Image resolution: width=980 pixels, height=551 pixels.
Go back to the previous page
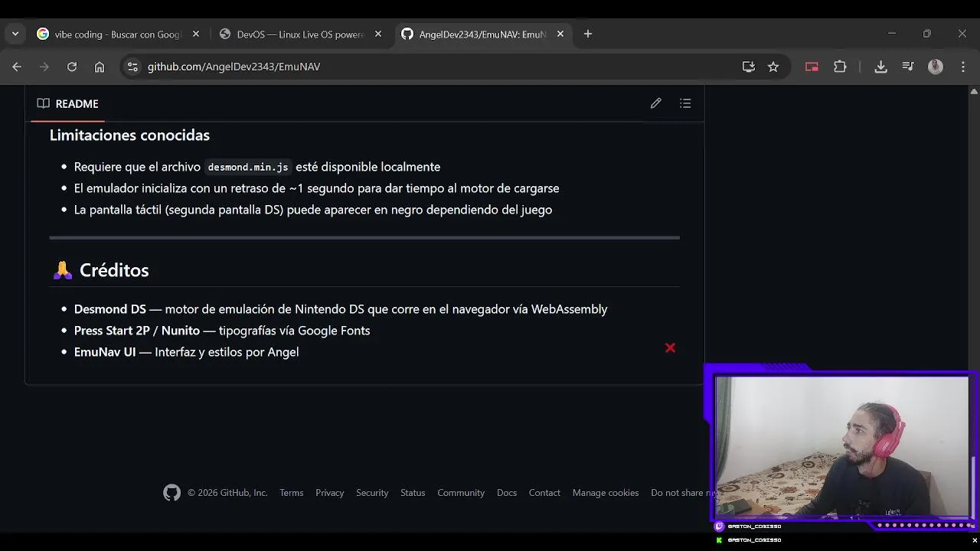pos(17,67)
